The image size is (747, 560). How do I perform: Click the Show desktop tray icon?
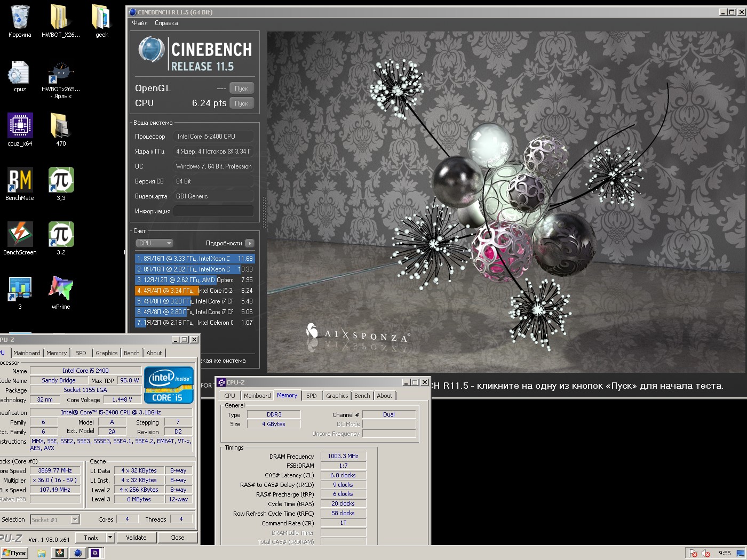click(x=741, y=553)
